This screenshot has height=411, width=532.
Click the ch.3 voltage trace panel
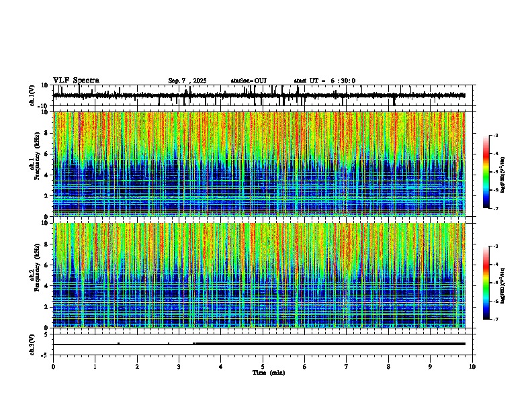pos(264,345)
